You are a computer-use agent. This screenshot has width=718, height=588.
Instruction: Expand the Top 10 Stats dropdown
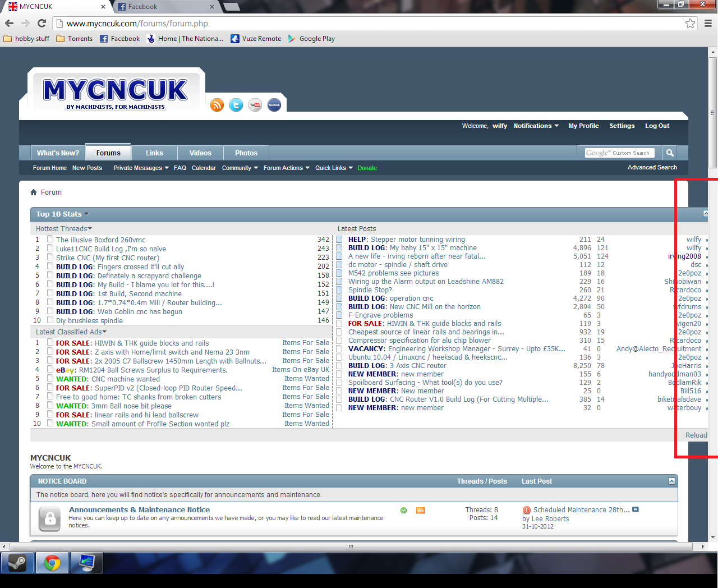pyautogui.click(x=86, y=214)
